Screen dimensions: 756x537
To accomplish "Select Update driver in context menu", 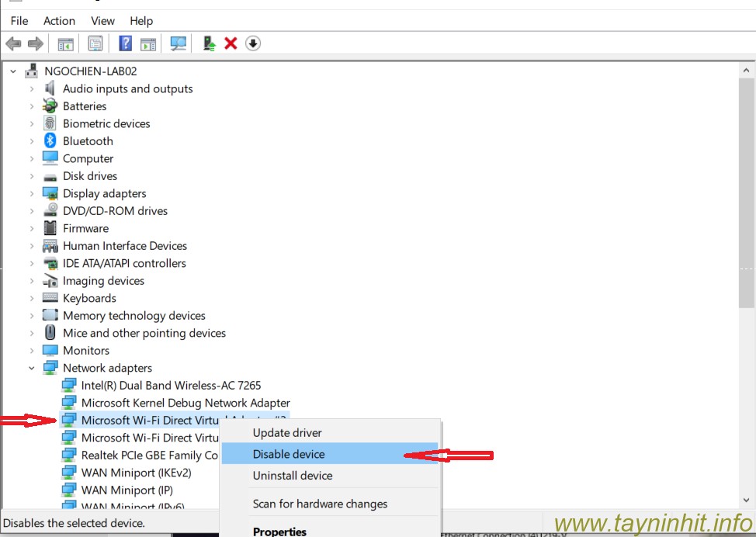I will [x=287, y=433].
